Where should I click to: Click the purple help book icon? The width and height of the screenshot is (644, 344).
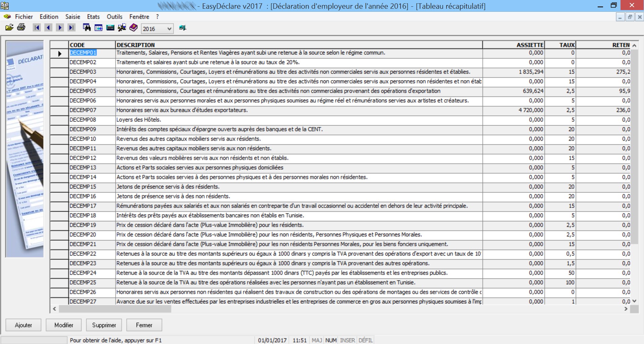[x=133, y=28]
